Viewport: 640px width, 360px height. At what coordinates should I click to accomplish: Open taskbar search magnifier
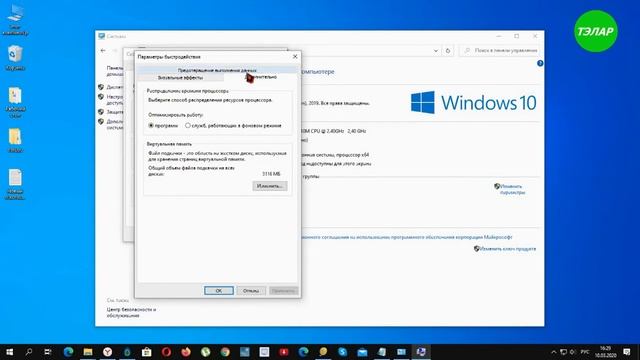[x=29, y=352]
